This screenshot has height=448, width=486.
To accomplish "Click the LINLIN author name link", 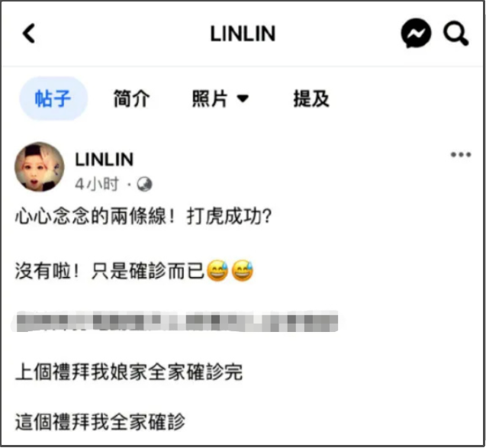I will tap(104, 160).
